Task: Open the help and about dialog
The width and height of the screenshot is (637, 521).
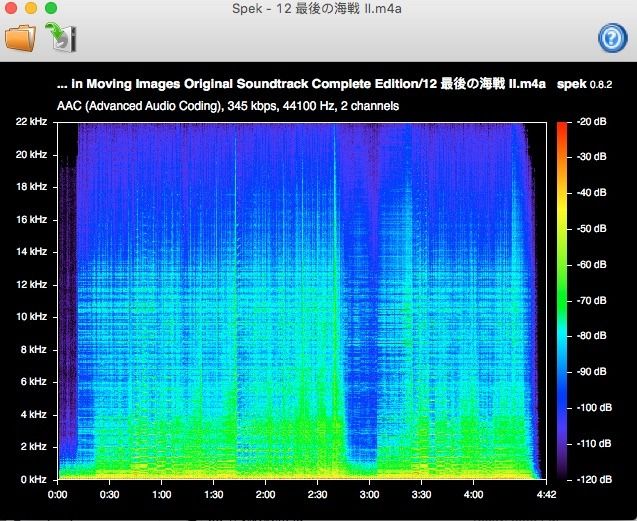Action: 613,38
